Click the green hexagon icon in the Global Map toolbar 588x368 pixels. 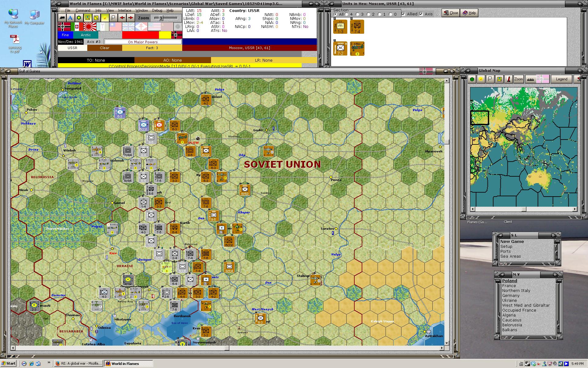(472, 79)
